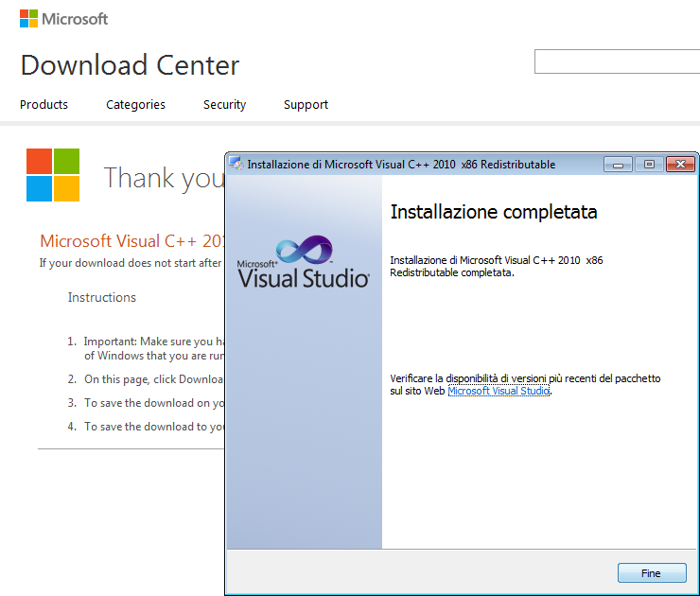700x596 pixels.
Task: Open the Categories menu
Action: click(135, 104)
